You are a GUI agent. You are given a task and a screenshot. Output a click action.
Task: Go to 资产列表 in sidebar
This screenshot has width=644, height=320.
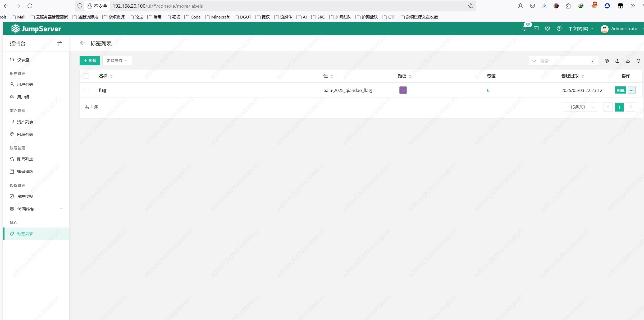point(25,122)
